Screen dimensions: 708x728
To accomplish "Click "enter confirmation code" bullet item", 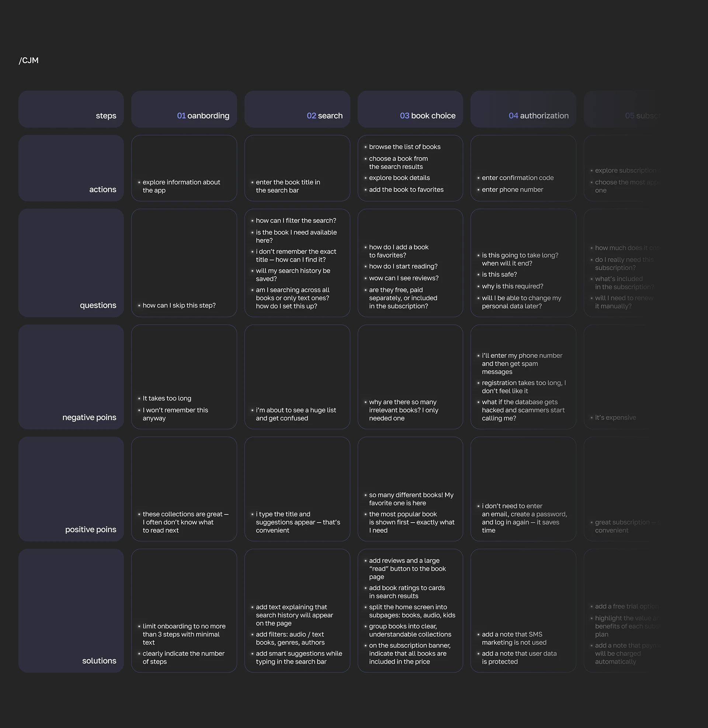I will click(517, 178).
